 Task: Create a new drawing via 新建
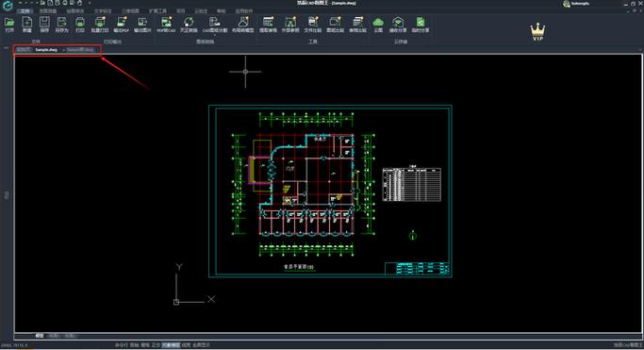pos(26,25)
